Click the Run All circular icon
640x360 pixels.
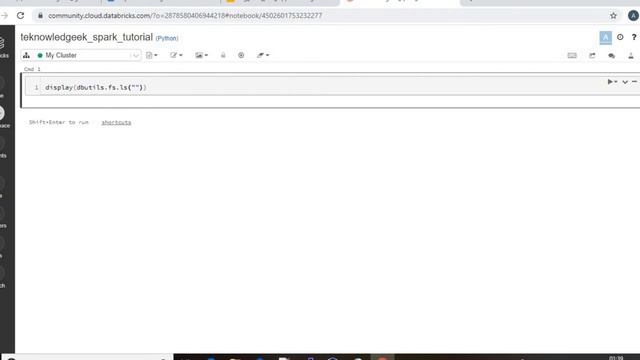tap(241, 55)
